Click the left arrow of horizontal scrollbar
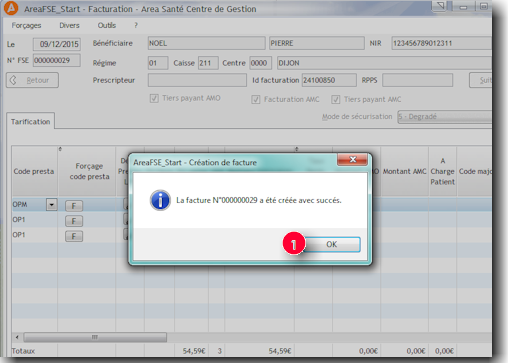Viewport: 508px width, 363px height. tap(17, 337)
